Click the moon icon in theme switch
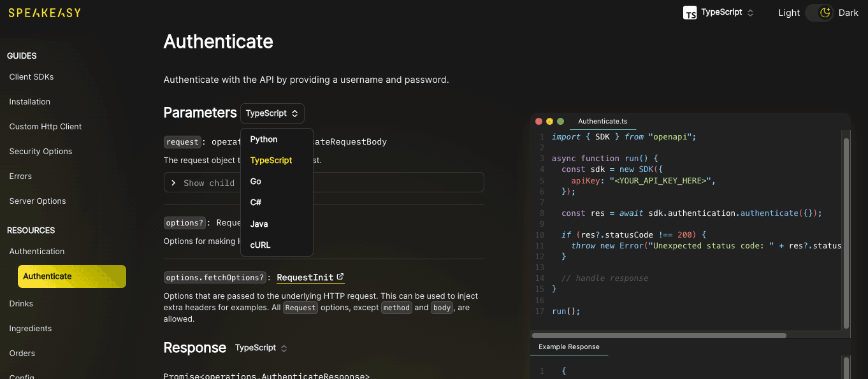The width and height of the screenshot is (868, 379). coord(825,13)
